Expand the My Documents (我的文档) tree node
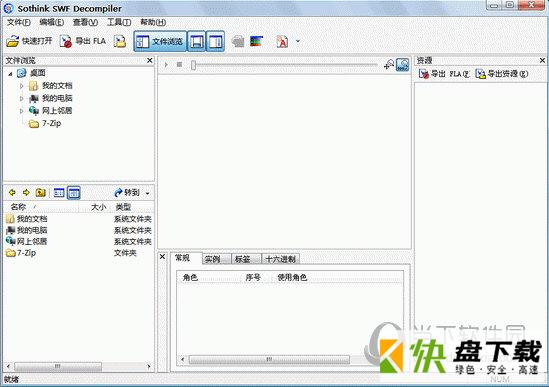 pos(22,86)
